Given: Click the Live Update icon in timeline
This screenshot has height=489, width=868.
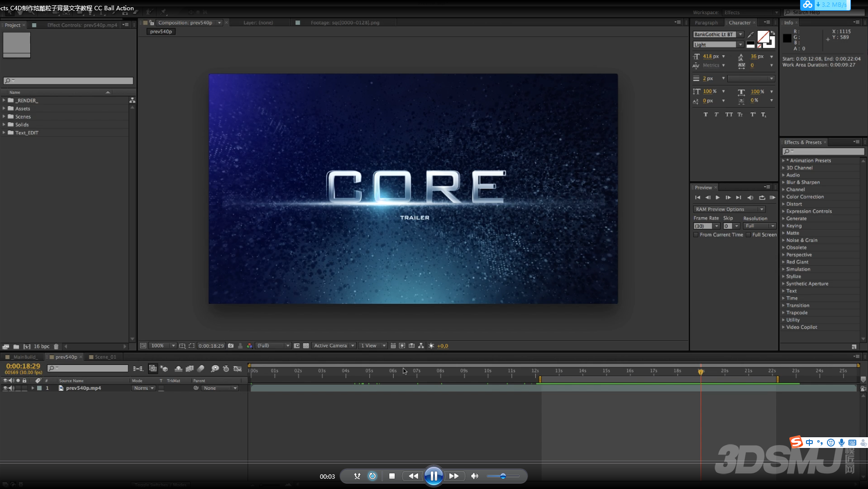Looking at the screenshot, I should click(x=153, y=368).
